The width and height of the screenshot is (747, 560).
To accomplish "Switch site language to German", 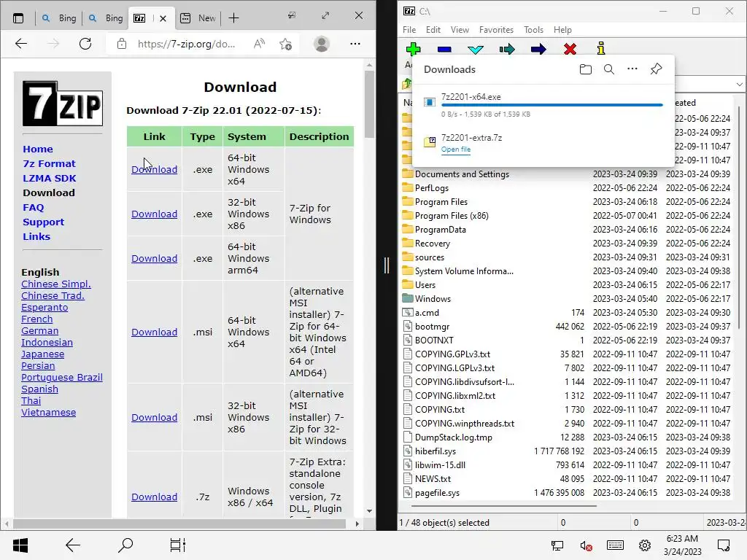I will [40, 331].
